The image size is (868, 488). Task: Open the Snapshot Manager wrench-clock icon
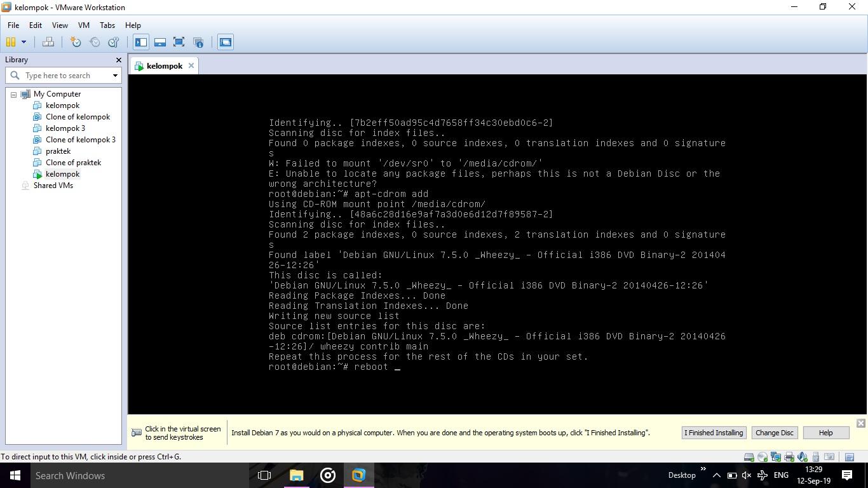[x=114, y=42]
